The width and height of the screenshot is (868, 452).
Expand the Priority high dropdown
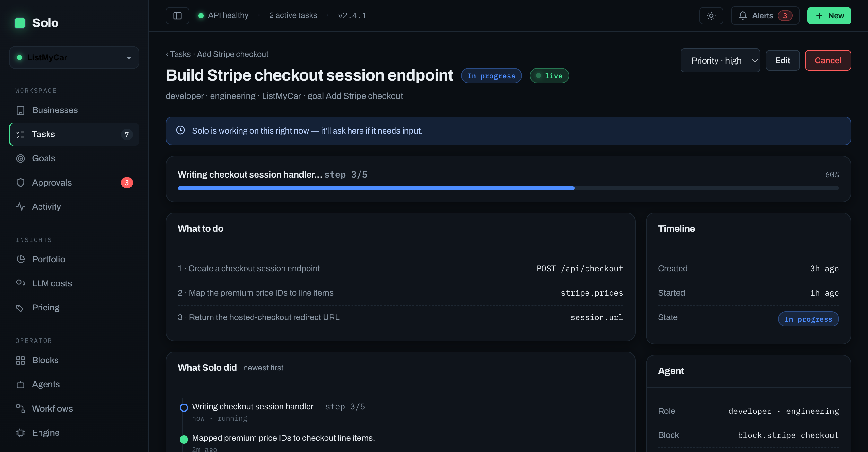(x=720, y=60)
